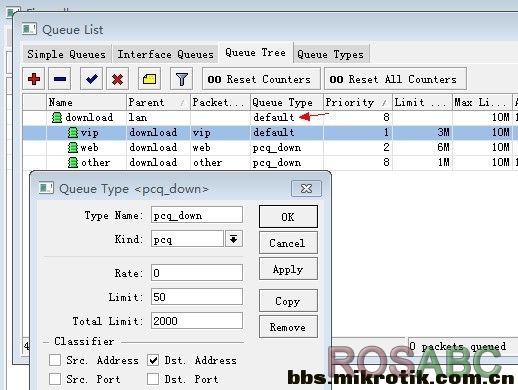
Task: Click pcq_down queue type in other row
Action: tap(277, 163)
